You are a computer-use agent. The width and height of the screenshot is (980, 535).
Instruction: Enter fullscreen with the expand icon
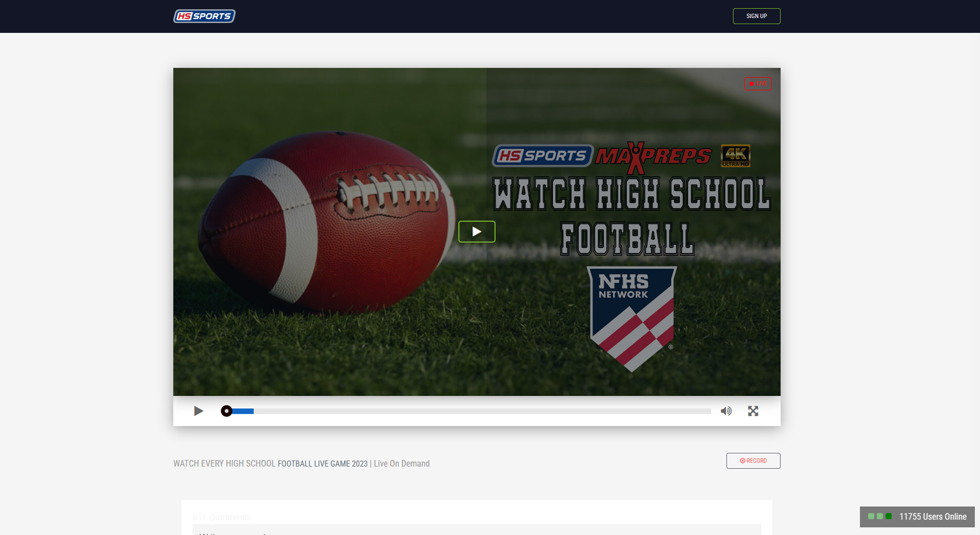coord(753,411)
